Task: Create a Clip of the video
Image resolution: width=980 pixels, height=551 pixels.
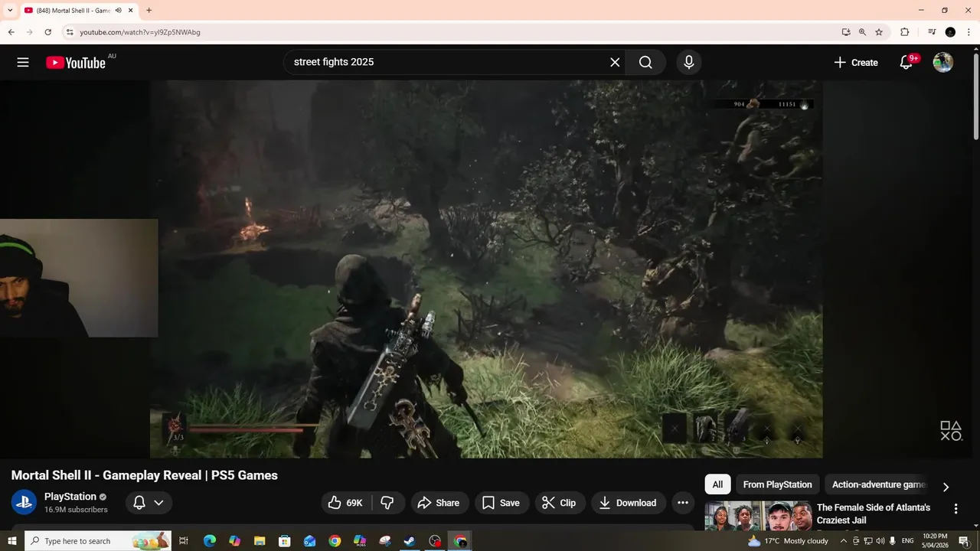Action: click(560, 503)
